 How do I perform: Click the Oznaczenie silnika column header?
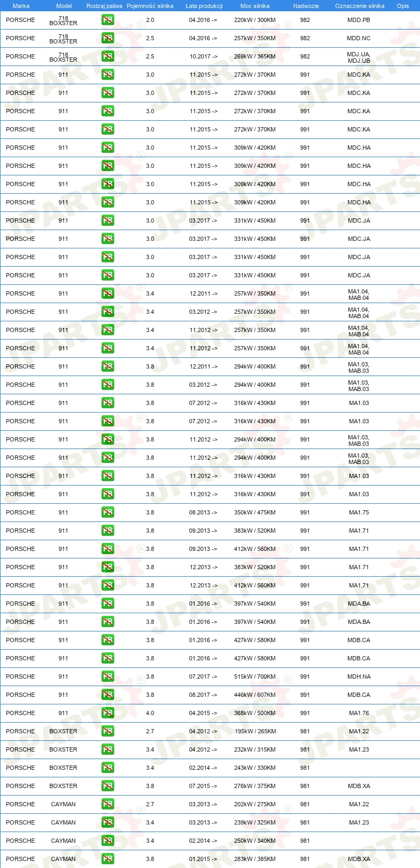coord(360,6)
